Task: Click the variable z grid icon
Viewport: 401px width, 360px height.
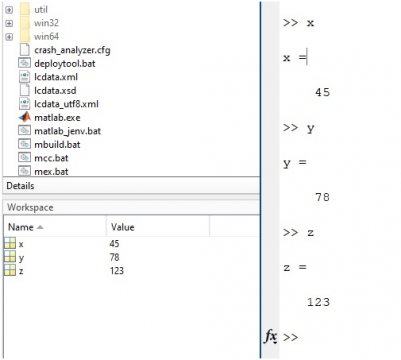Action: [10, 270]
